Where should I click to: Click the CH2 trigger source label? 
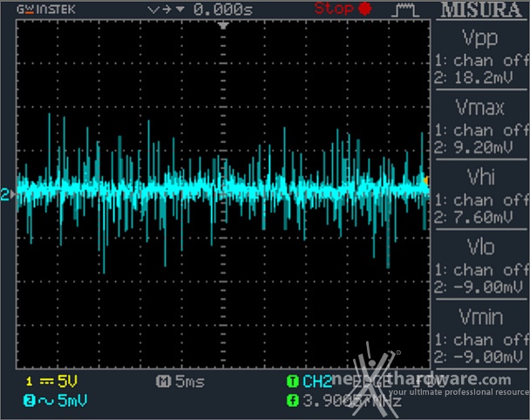click(317, 382)
